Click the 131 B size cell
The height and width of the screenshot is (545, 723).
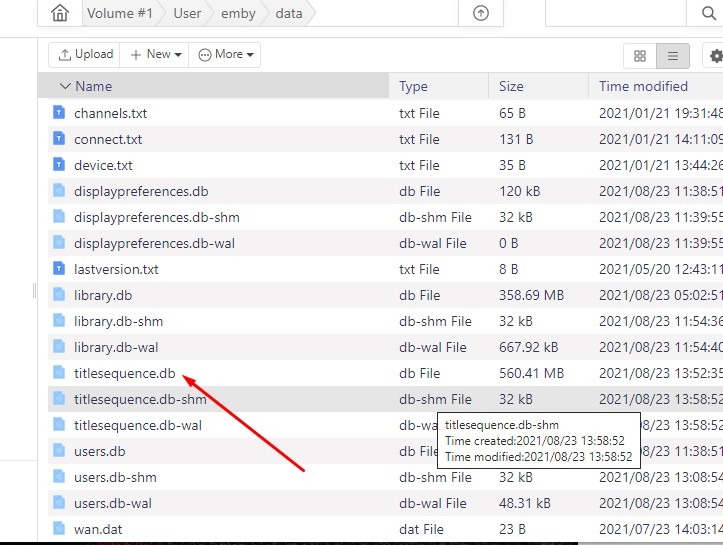pyautogui.click(x=516, y=139)
